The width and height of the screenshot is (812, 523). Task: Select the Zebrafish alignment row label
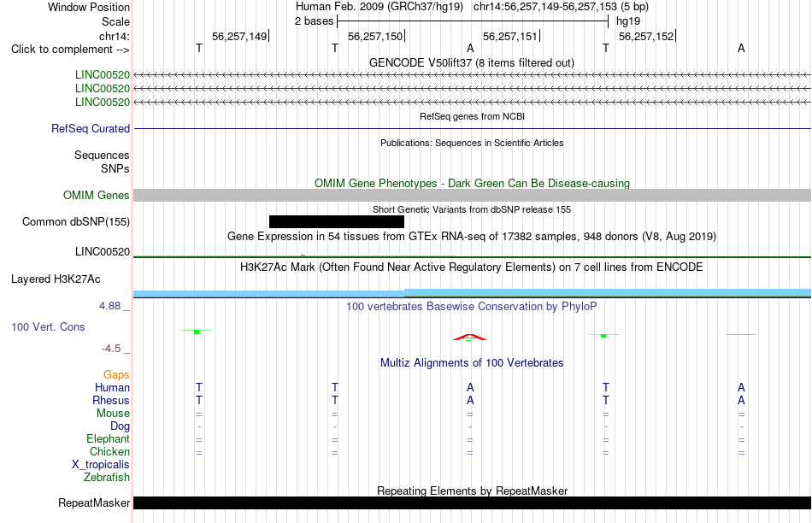(107, 478)
